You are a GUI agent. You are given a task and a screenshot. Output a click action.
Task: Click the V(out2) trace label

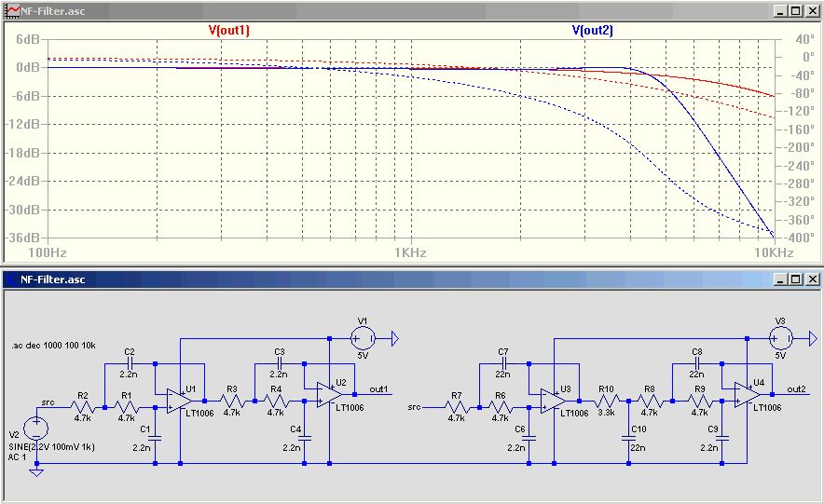click(592, 30)
